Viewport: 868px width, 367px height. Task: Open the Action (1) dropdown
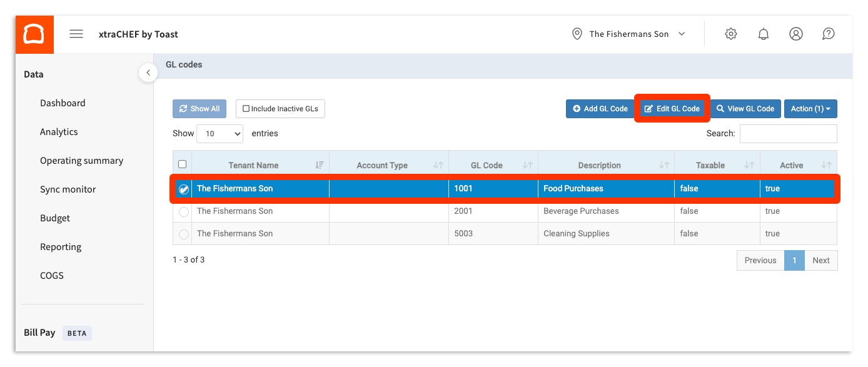click(810, 108)
